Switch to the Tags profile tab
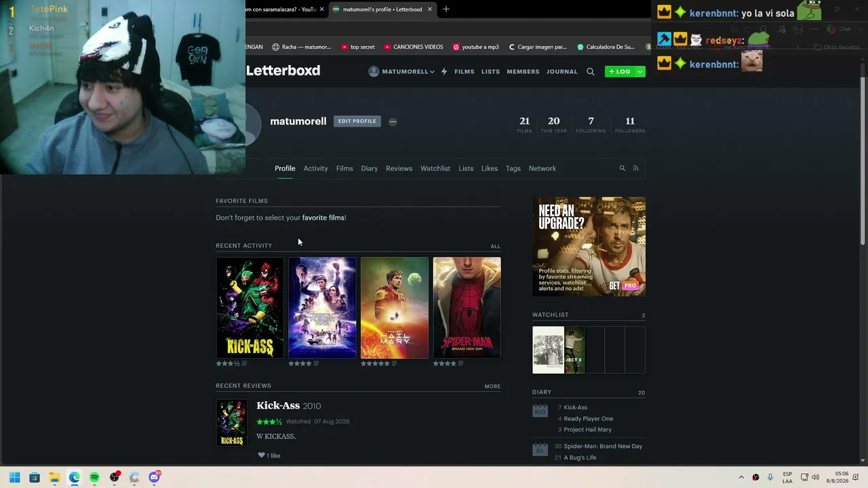The width and height of the screenshot is (868, 488). [x=513, y=168]
